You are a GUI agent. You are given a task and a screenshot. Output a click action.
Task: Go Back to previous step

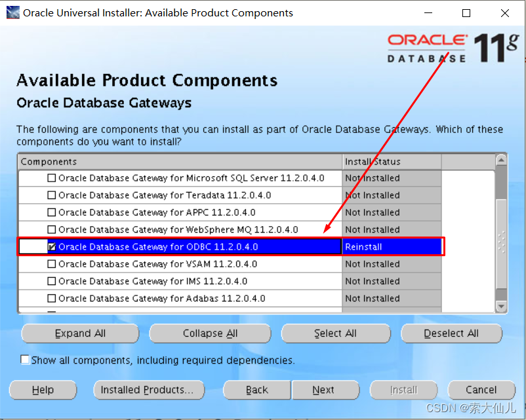click(x=257, y=390)
